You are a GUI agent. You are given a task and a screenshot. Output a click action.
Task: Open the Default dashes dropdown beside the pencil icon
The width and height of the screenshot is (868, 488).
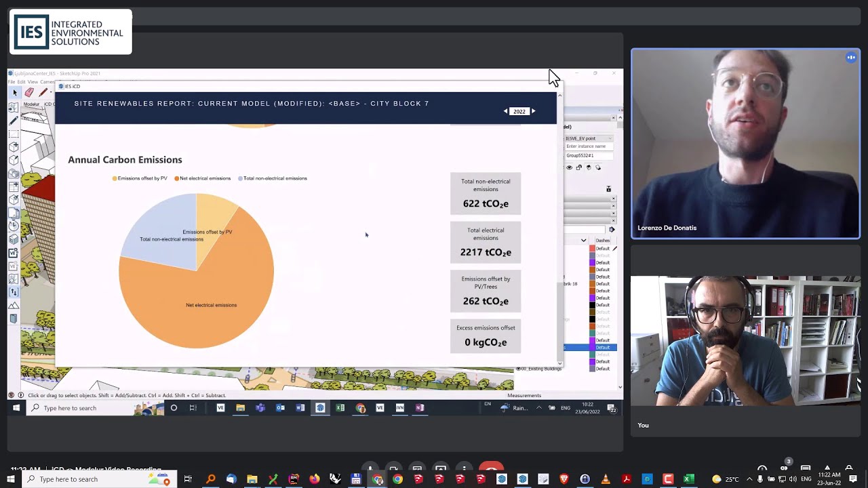[x=603, y=248]
